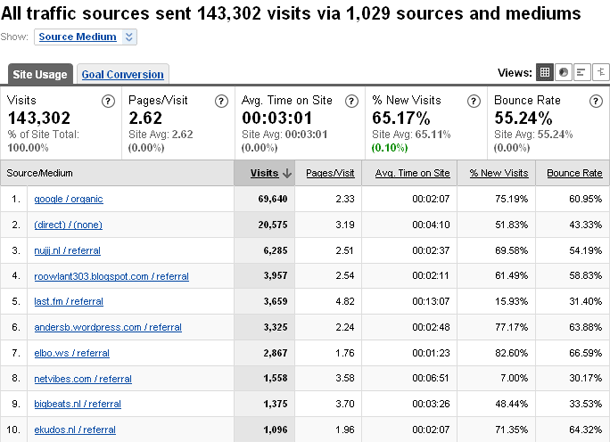
Task: Click the Bounce Rate help icon
Action: pos(597,101)
